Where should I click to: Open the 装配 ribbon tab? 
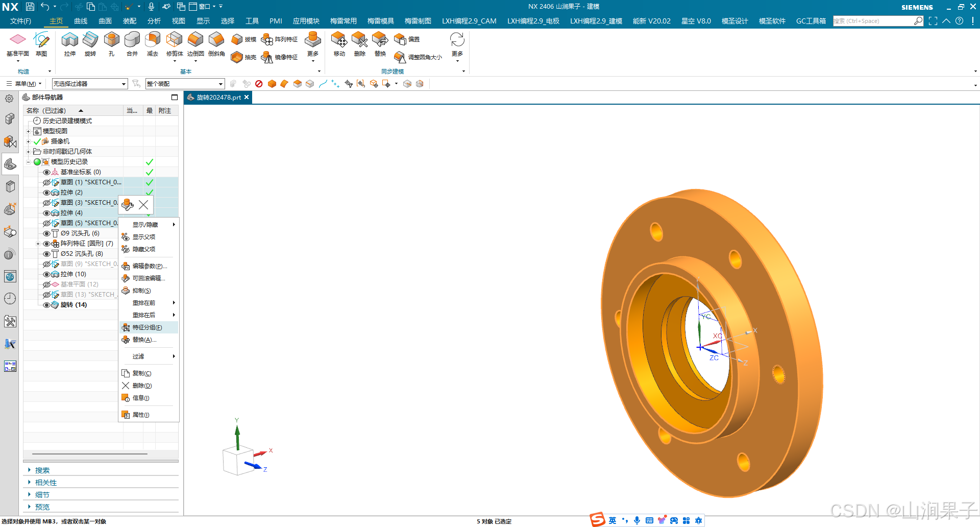click(x=130, y=21)
